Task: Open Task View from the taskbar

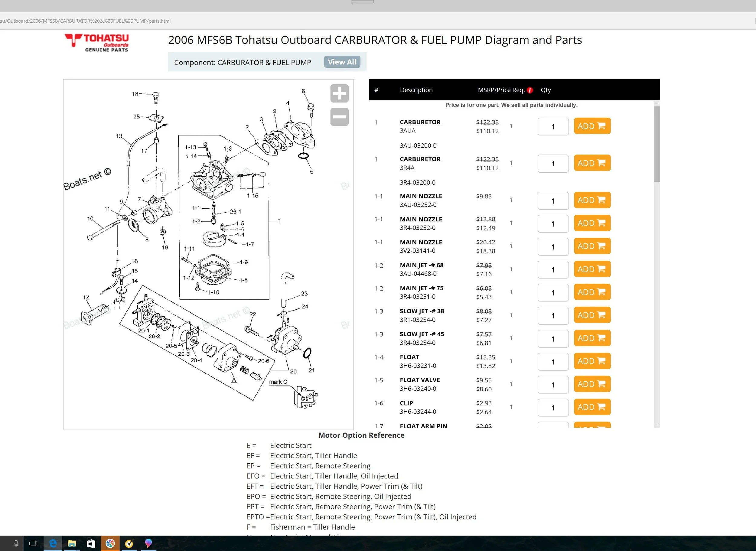Action: tap(33, 543)
